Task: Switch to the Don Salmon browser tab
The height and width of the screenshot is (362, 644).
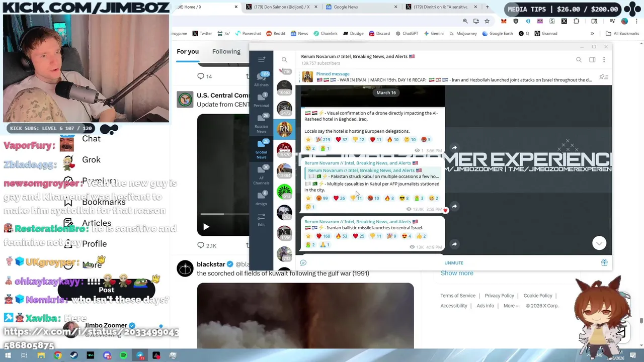Action: [x=281, y=7]
